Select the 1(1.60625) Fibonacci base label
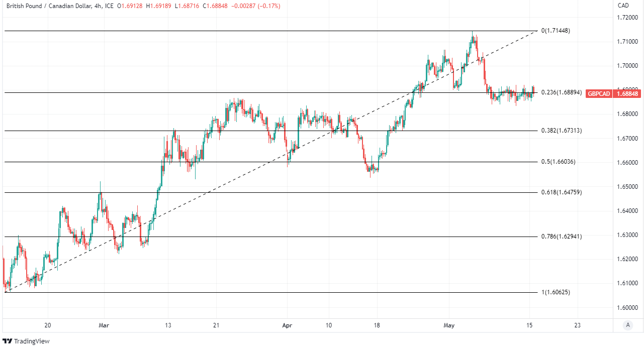This screenshot has width=644, height=349. click(556, 292)
